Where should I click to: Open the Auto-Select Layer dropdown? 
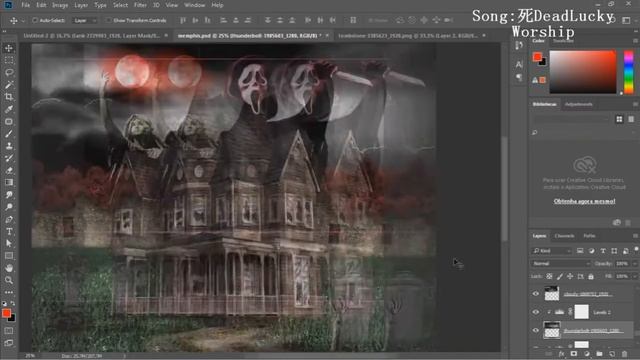click(85, 20)
